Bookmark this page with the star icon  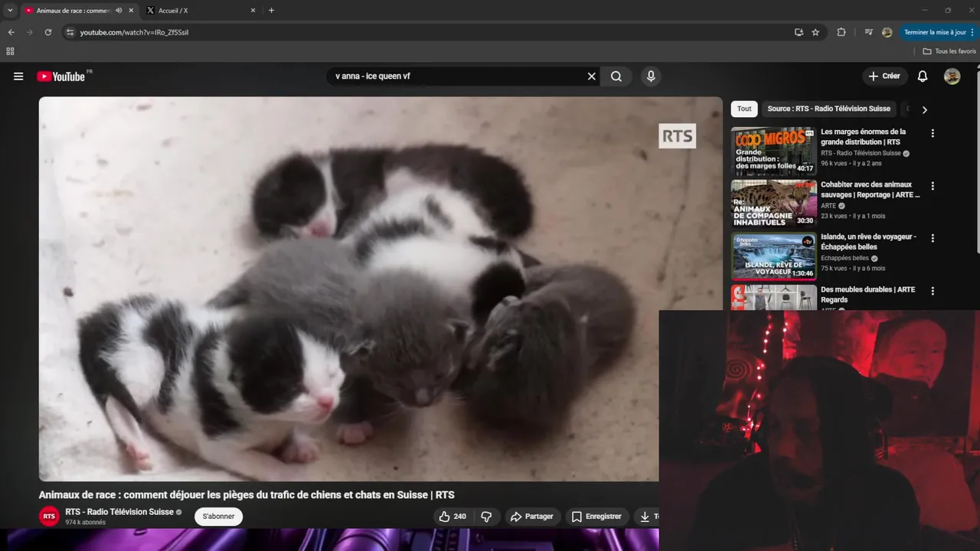(815, 32)
